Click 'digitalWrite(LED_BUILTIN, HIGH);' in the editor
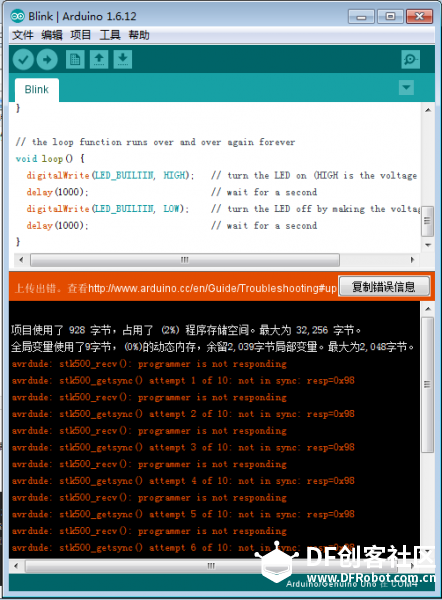 pyautogui.click(x=110, y=175)
